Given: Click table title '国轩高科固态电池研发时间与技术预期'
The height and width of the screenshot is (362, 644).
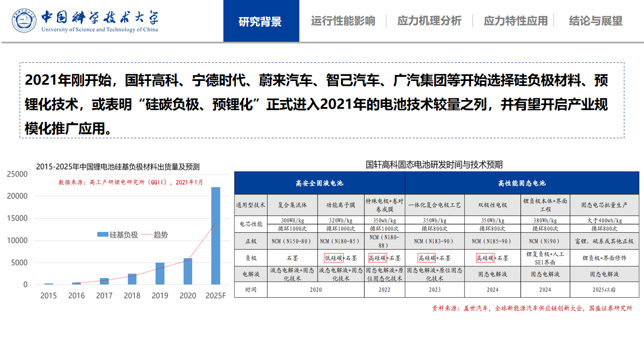Looking at the screenshot, I should tap(434, 164).
